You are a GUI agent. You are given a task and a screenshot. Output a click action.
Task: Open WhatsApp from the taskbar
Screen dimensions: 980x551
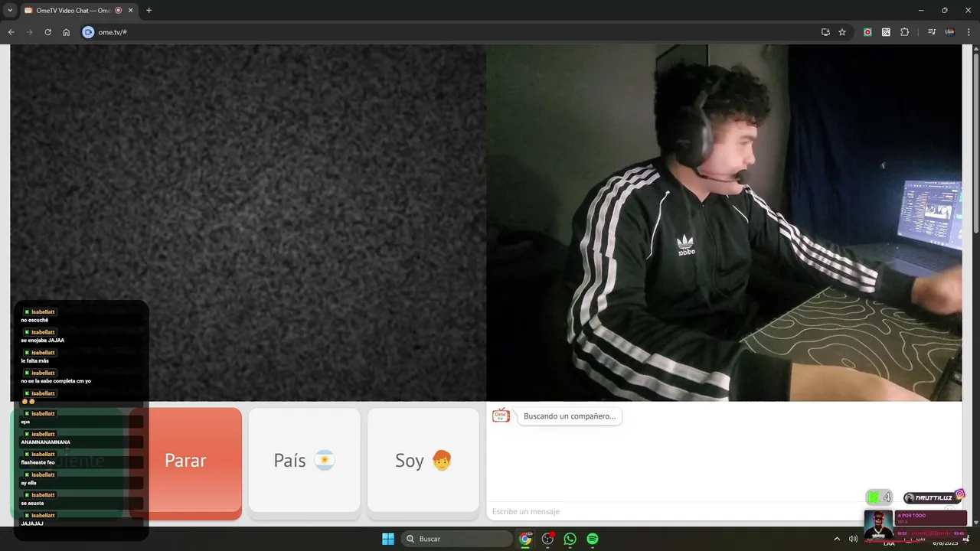(x=570, y=539)
